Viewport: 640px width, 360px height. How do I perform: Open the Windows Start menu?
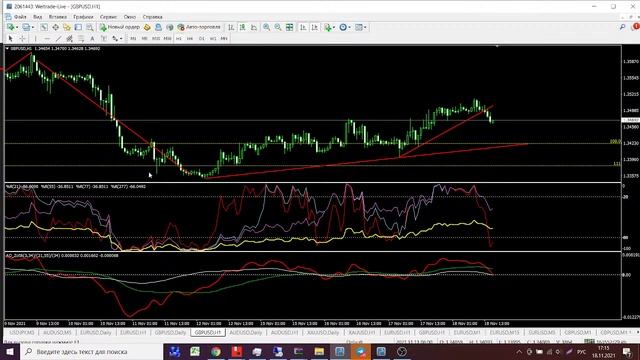pos(10,351)
